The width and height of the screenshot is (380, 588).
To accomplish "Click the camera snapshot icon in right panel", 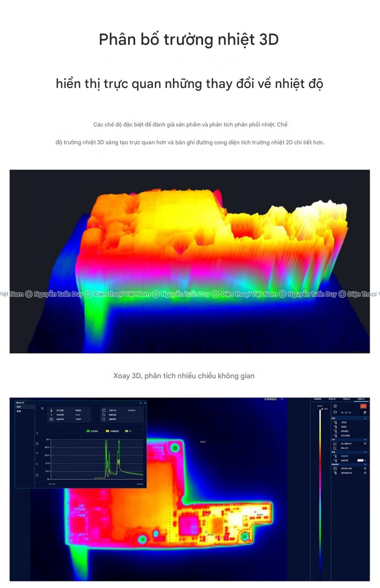I will click(335, 406).
